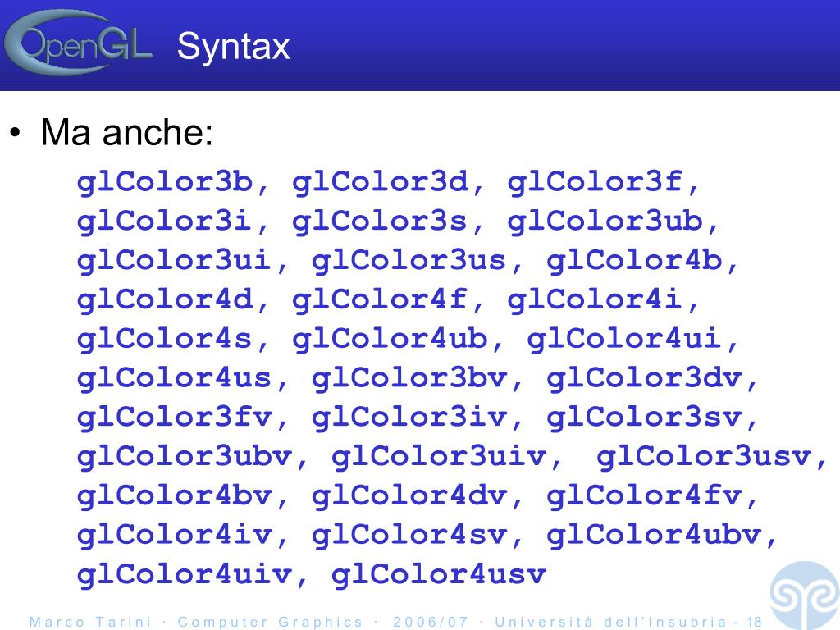Click the bullet point before Ma anche
Image resolution: width=840 pixels, height=630 pixels.
click(x=15, y=134)
